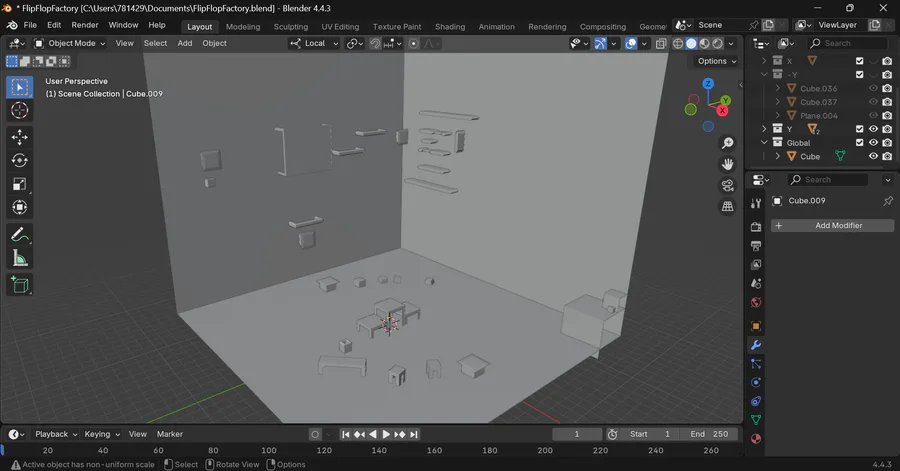Image resolution: width=900 pixels, height=471 pixels.
Task: Expand the Cube.036 tree item
Action: (778, 88)
